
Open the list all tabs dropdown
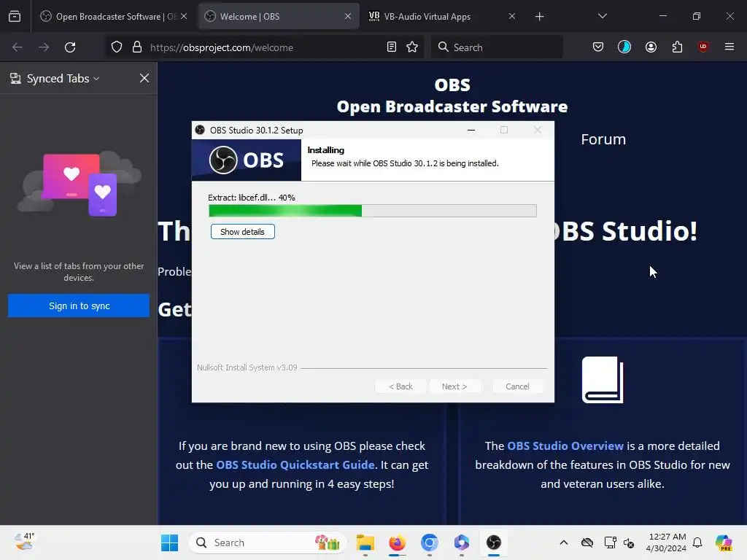602,16
